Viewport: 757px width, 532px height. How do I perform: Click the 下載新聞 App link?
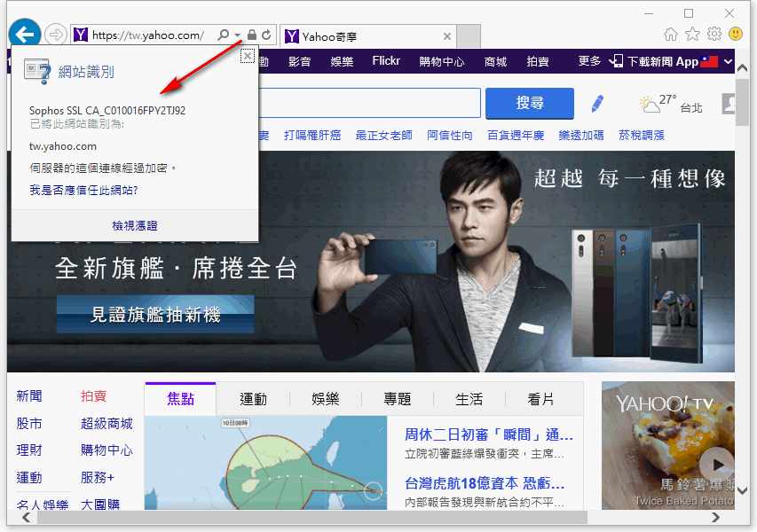click(x=663, y=62)
